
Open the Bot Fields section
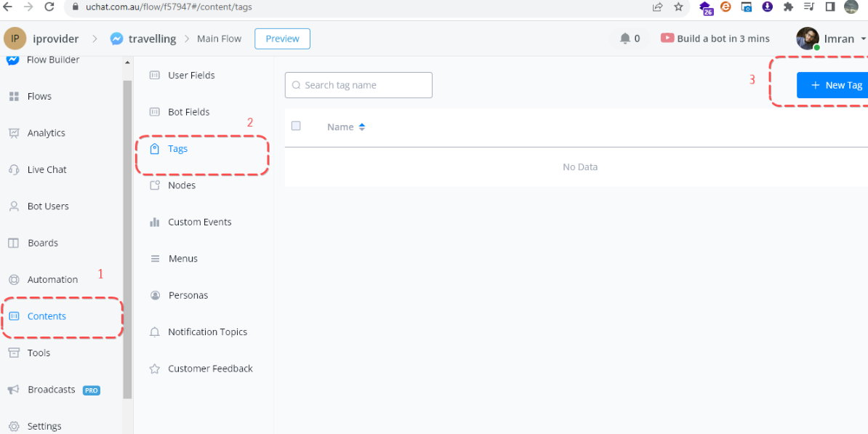[x=188, y=112]
